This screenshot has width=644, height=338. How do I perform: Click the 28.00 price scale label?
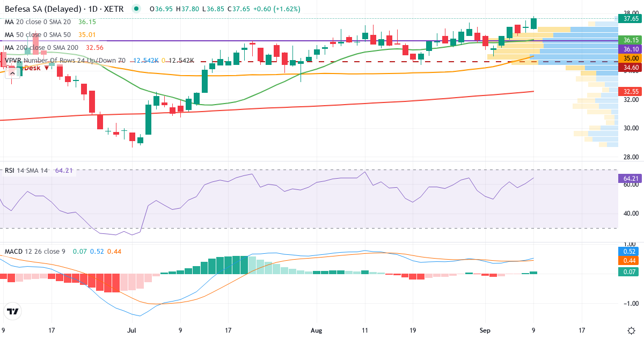pyautogui.click(x=631, y=157)
